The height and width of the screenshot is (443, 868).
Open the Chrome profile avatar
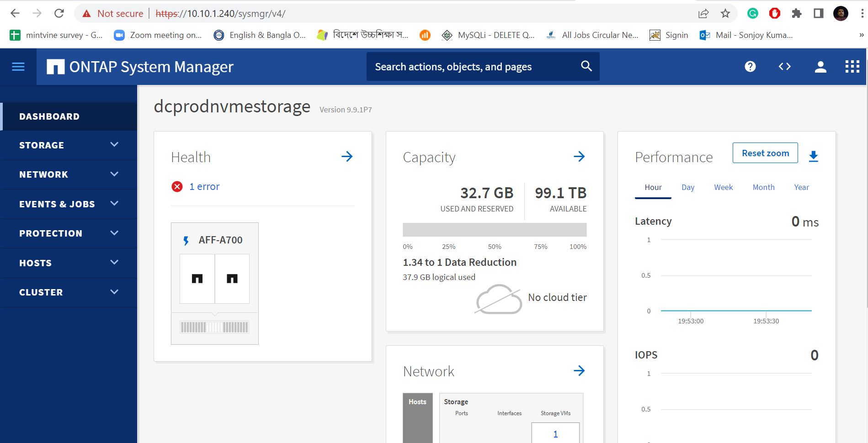click(841, 14)
